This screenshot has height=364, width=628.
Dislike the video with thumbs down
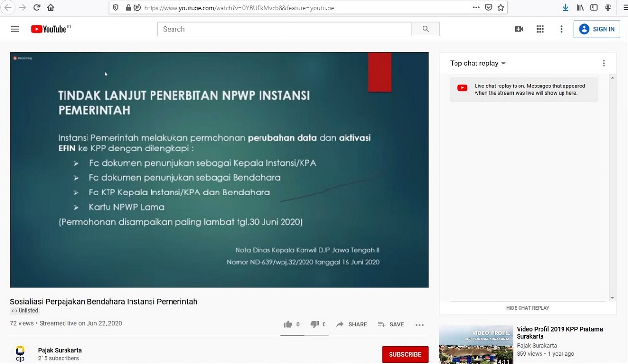pos(315,324)
